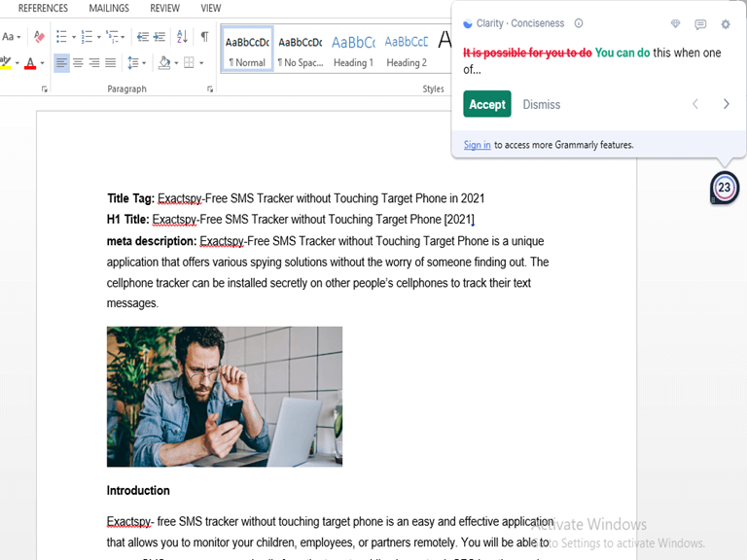Screen dimensions: 747x560
Task: Apply numbered list formatting
Action: click(x=87, y=37)
